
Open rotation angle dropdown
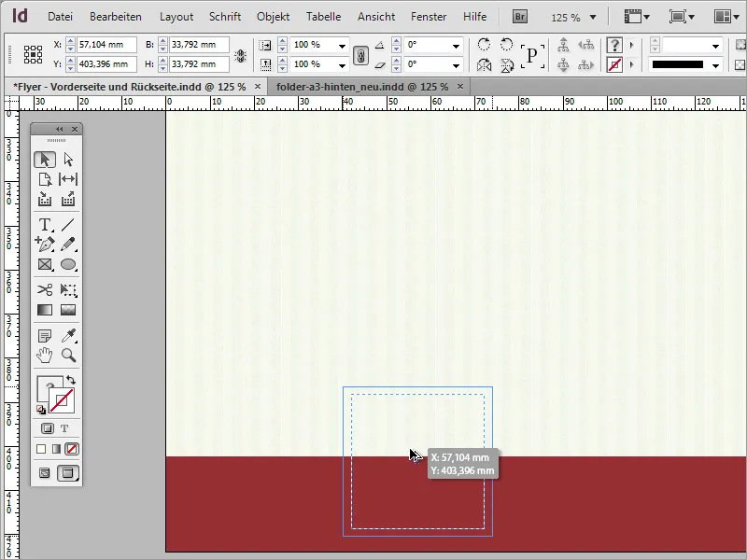tap(456, 46)
